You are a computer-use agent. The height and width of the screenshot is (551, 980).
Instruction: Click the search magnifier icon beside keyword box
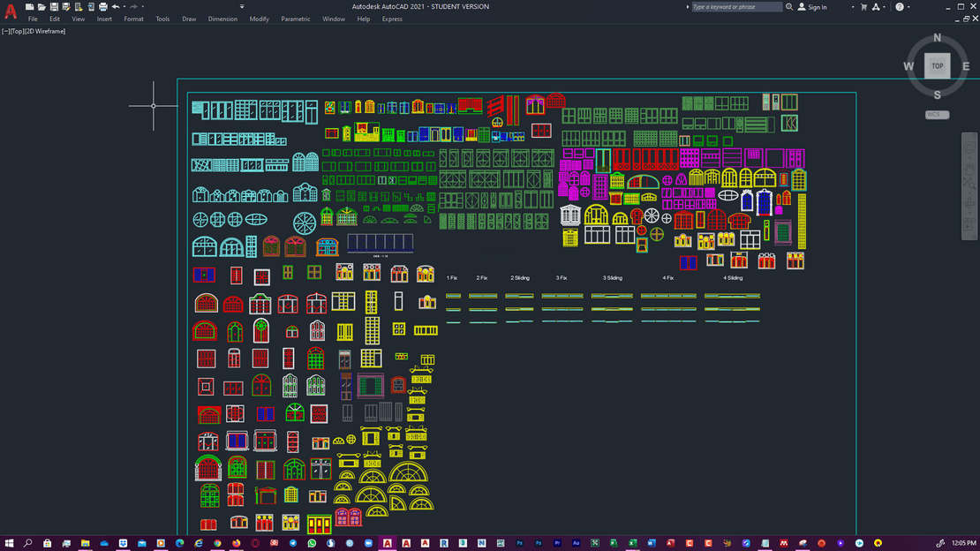[789, 7]
